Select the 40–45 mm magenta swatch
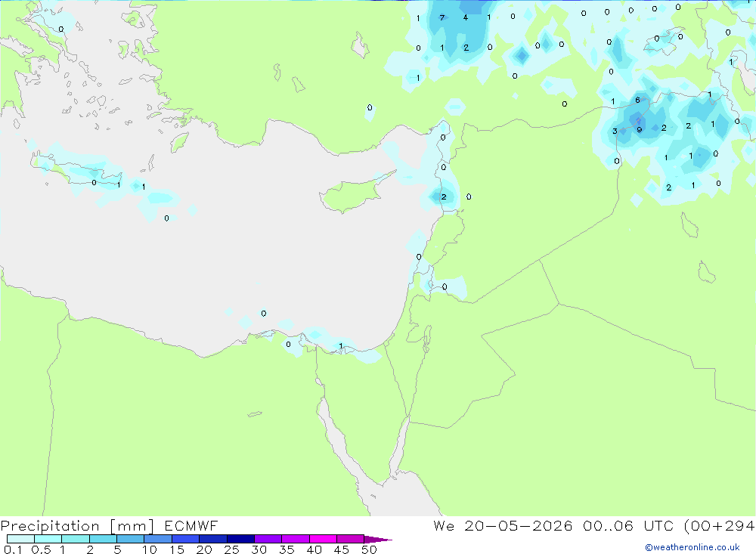756x554 pixels. click(x=323, y=539)
